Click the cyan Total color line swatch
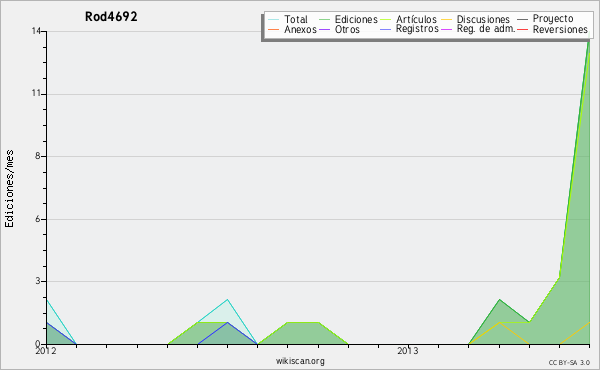 coord(274,19)
